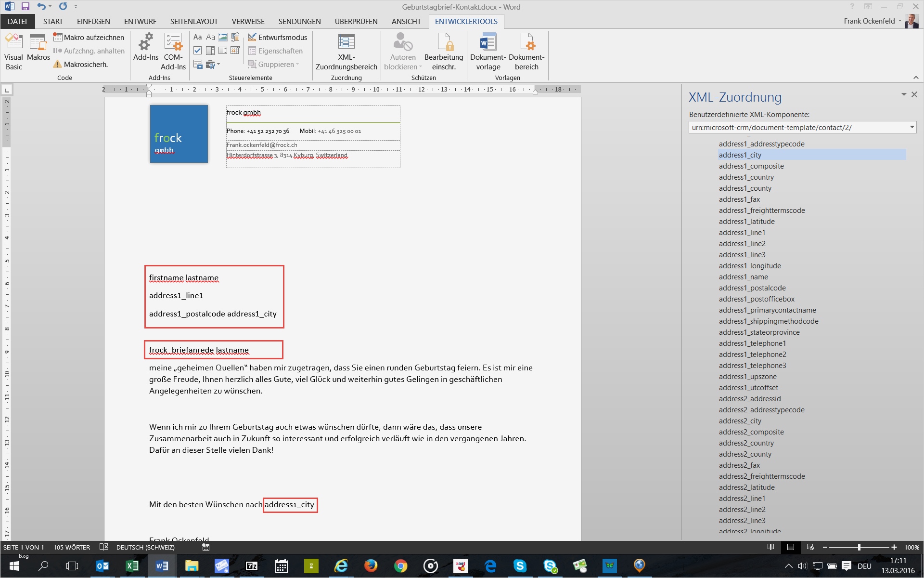The height and width of the screenshot is (578, 924).
Task: Insert a picture content control
Action: pos(222,37)
